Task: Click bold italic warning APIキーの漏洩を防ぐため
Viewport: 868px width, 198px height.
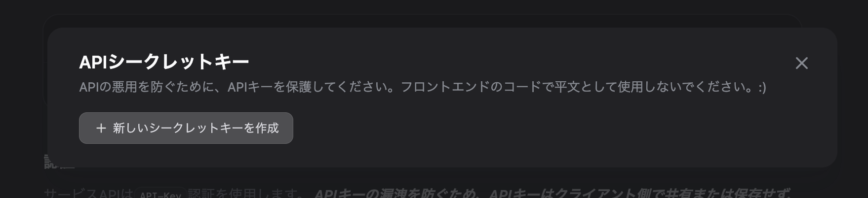Action: (x=397, y=194)
